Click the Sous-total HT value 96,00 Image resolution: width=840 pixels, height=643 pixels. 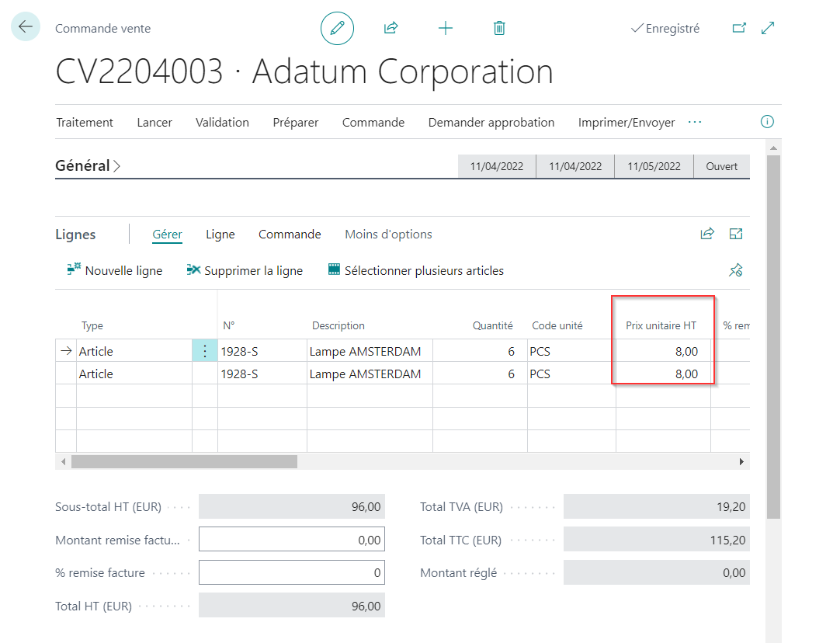292,506
